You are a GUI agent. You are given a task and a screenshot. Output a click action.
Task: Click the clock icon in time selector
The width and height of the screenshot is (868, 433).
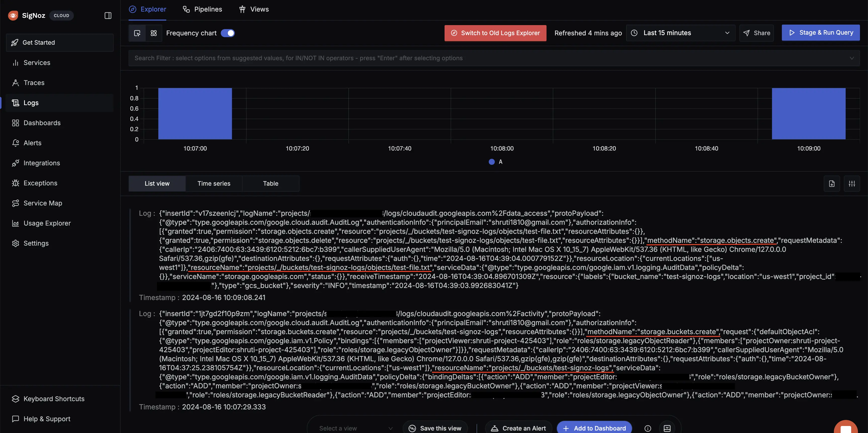(x=634, y=33)
